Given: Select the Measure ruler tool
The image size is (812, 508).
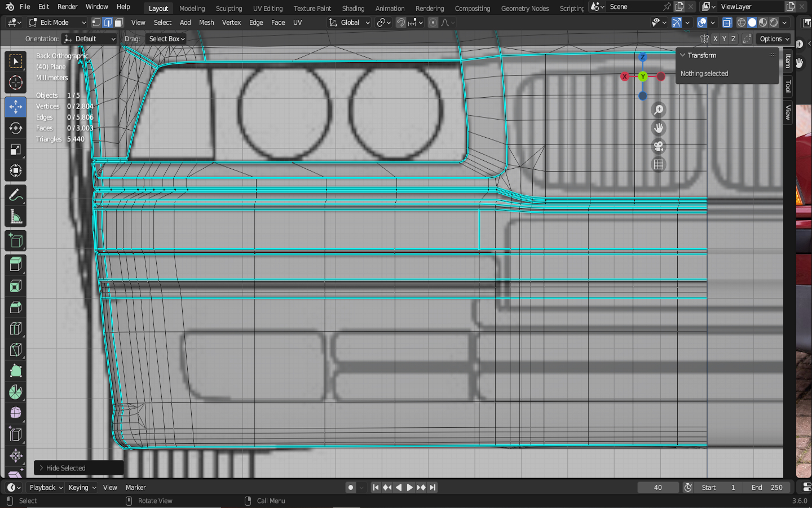Looking at the screenshot, I should pyautogui.click(x=16, y=217).
